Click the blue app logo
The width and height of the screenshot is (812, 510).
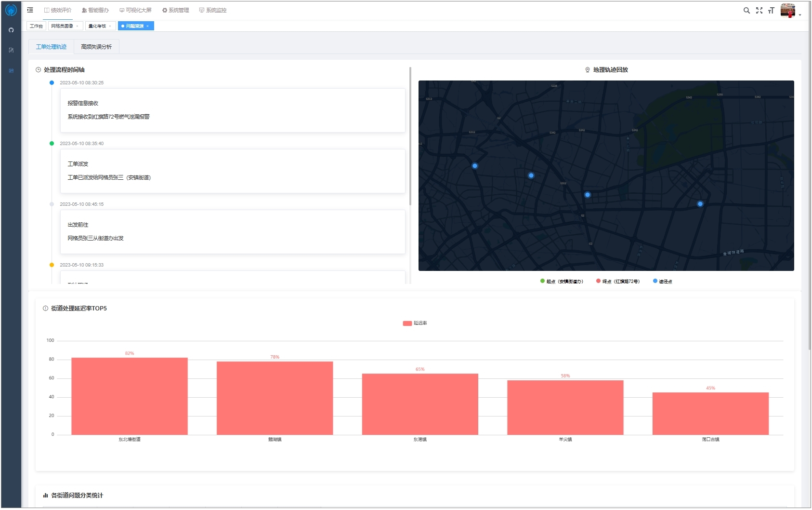[x=11, y=10]
